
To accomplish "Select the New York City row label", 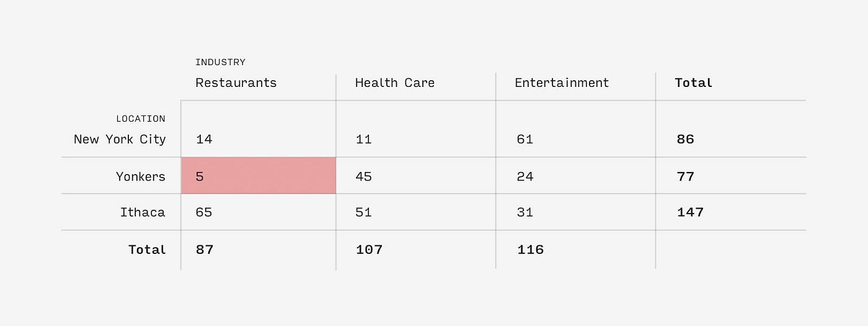I will tap(120, 140).
